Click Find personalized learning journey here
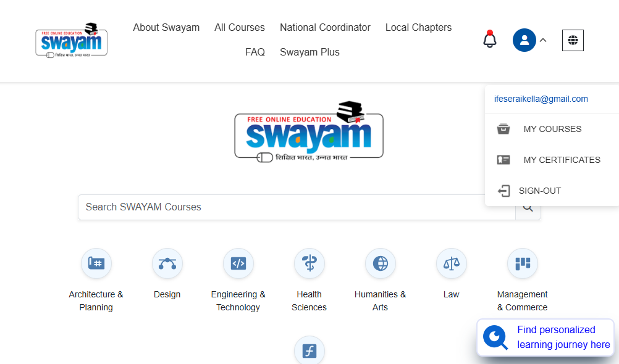This screenshot has height=364, width=619. (564, 337)
